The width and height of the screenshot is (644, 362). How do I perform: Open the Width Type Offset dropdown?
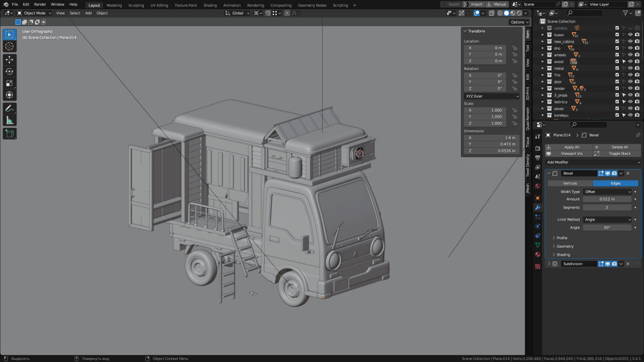coord(607,192)
